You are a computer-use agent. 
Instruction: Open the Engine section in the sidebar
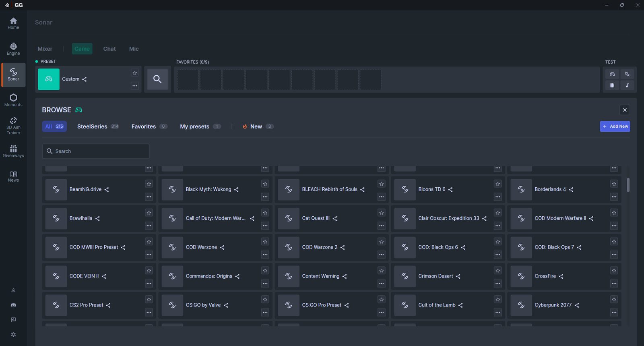pyautogui.click(x=13, y=49)
